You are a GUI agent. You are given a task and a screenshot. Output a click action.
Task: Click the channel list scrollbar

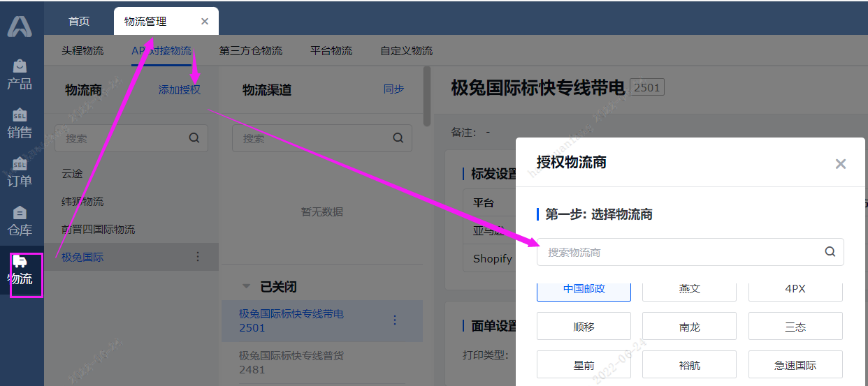coord(427,96)
